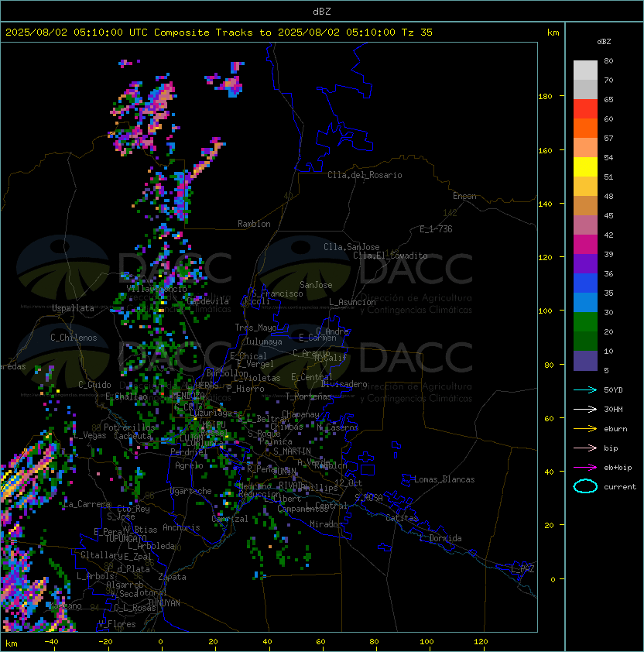This screenshot has height=652, width=644.
Task: Click the yellow eburn arrow in the legend
Action: 585,429
